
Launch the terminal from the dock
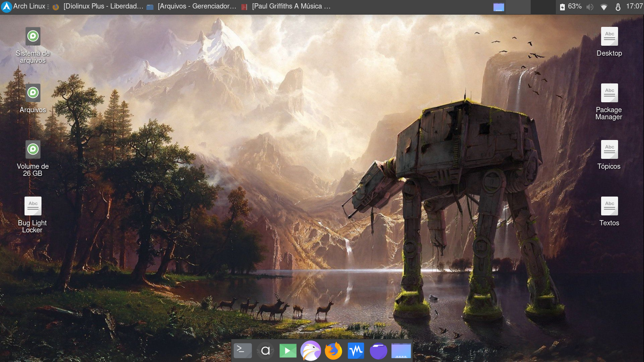[243, 351]
